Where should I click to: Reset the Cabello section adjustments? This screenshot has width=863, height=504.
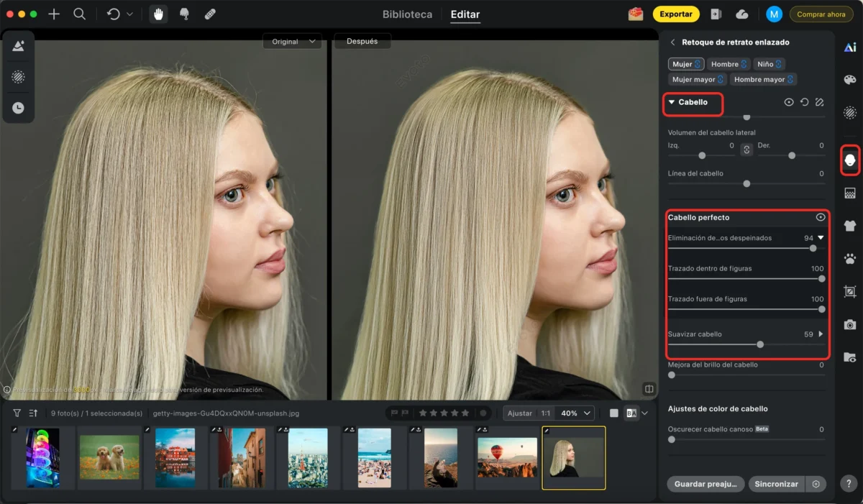[x=805, y=103]
